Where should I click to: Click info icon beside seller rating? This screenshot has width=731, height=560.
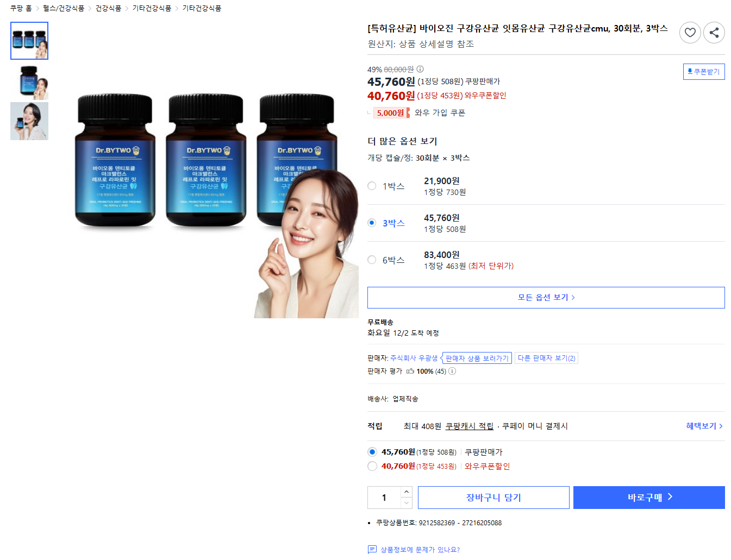[452, 371]
